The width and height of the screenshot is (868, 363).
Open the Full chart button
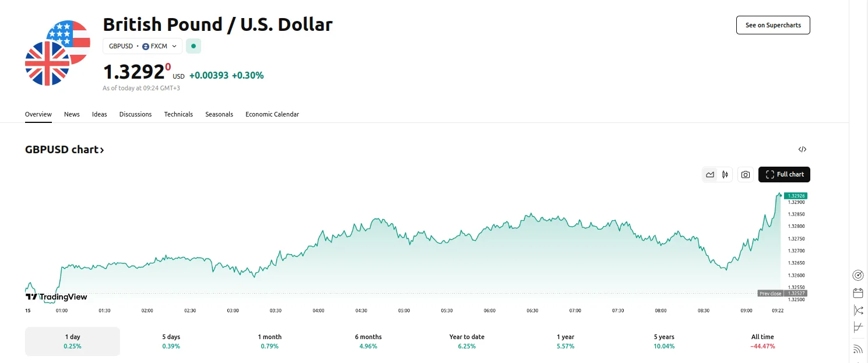coord(784,174)
